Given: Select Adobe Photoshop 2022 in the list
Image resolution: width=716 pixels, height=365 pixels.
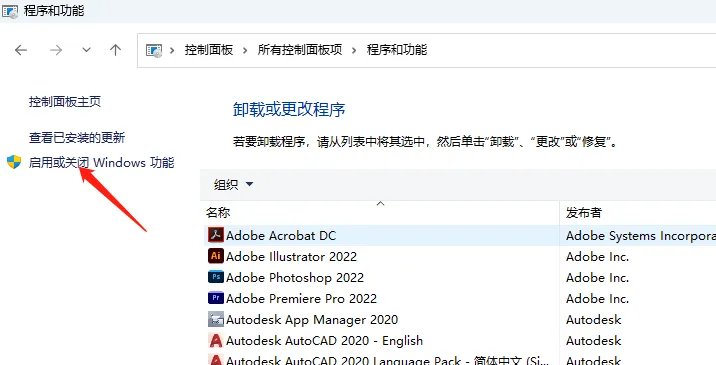Looking at the screenshot, I should click(295, 278).
